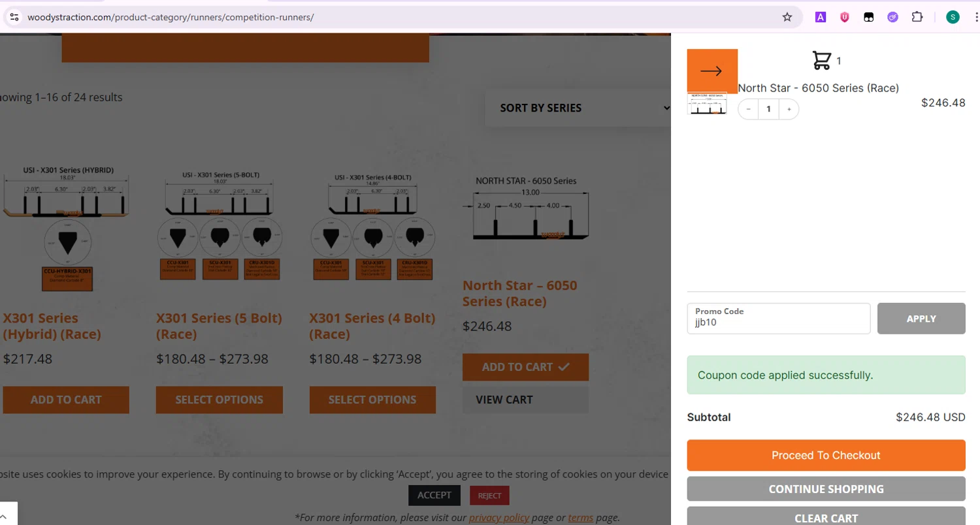
Task: Open the Extensions puzzle menu
Action: click(917, 17)
